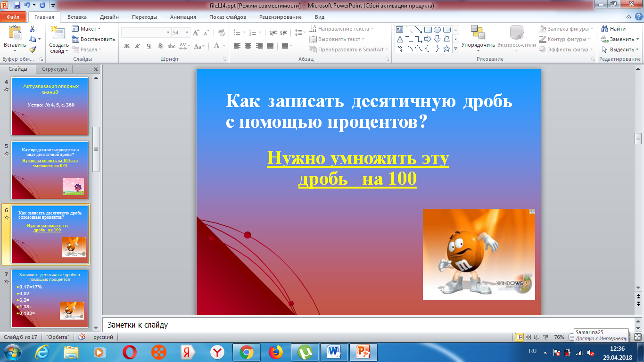Toggle underline Ч formatting
This screenshot has width=644, height=362.
149,46
